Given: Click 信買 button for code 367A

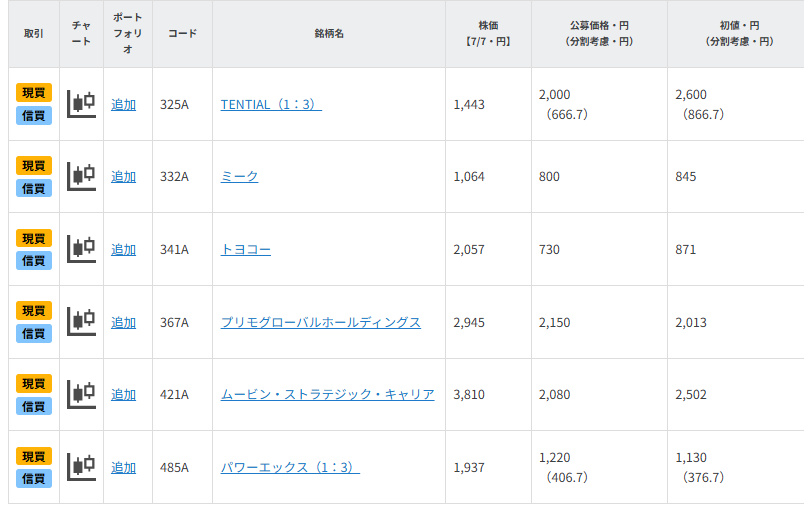Looking at the screenshot, I should pos(34,333).
